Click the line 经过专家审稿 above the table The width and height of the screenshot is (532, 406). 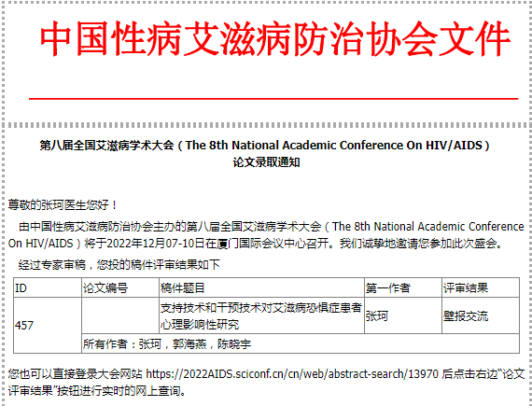[x=119, y=264]
